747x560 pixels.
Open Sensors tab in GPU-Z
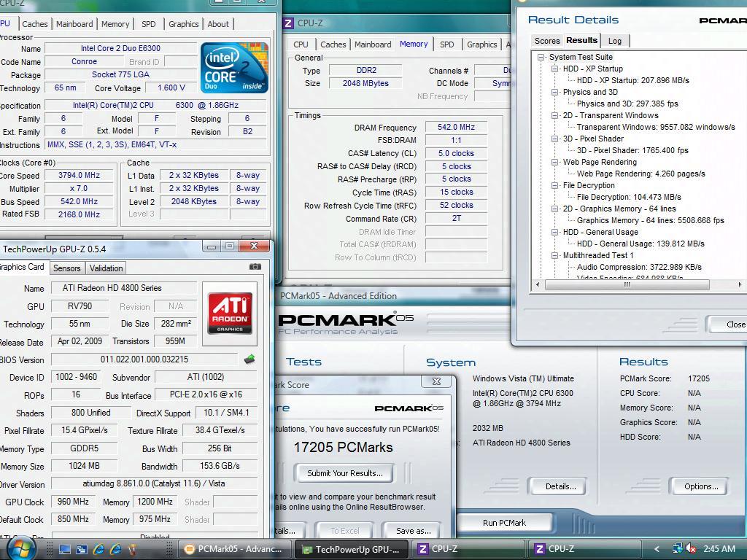pyautogui.click(x=66, y=268)
